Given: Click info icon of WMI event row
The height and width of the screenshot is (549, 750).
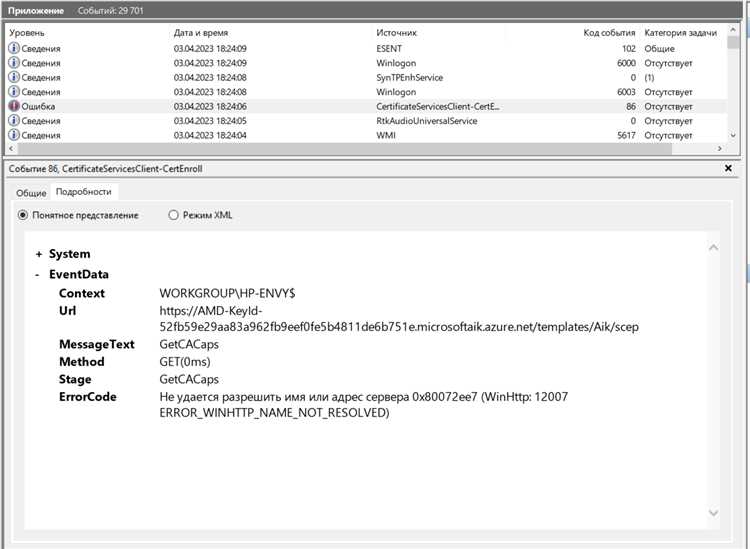Looking at the screenshot, I should [14, 135].
